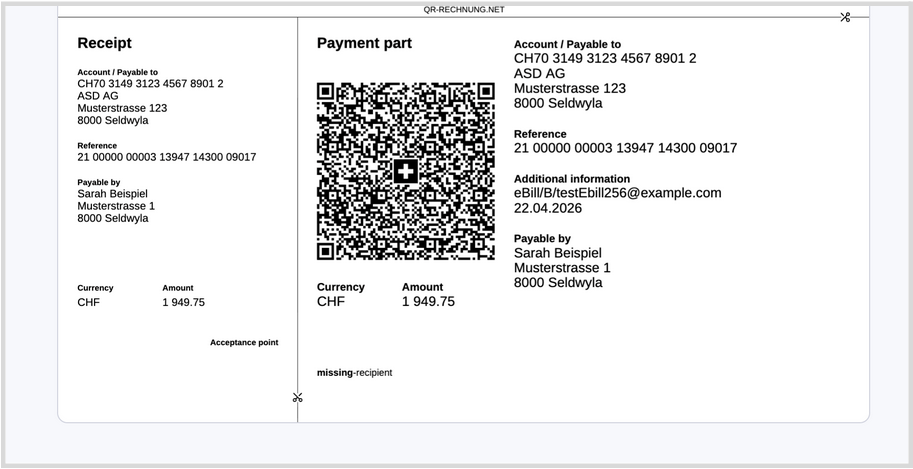913x469 pixels.
Task: Click the Reference label in the Receipt section
Action: 97,146
